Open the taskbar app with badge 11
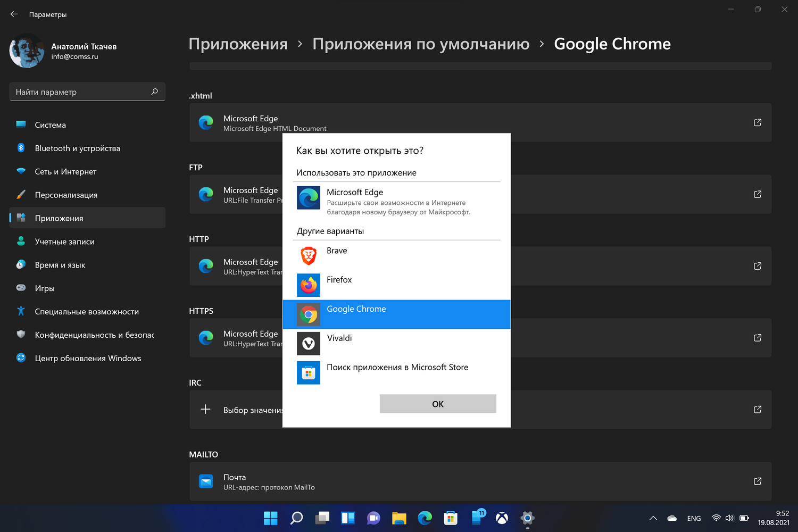The width and height of the screenshot is (798, 532). 477,517
